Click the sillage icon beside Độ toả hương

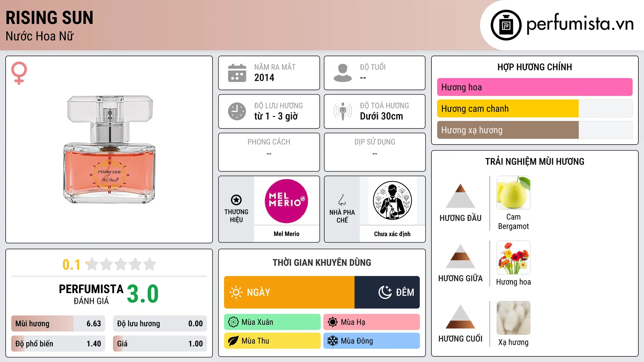click(342, 111)
